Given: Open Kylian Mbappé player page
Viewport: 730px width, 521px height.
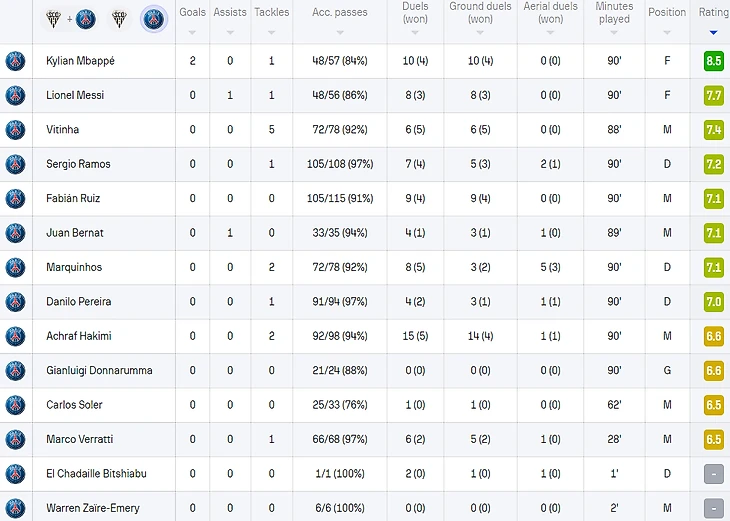Looking at the screenshot, I should pos(80,61).
